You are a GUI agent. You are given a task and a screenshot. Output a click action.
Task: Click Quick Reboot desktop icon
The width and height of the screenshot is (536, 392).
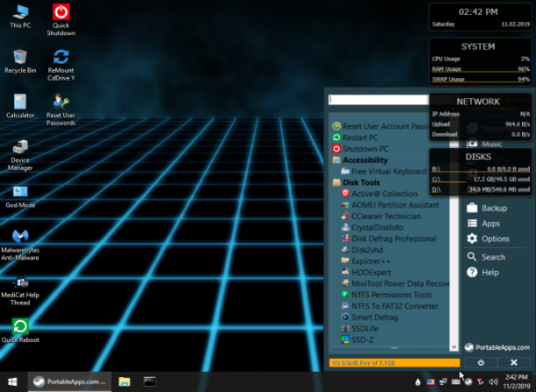(20, 331)
